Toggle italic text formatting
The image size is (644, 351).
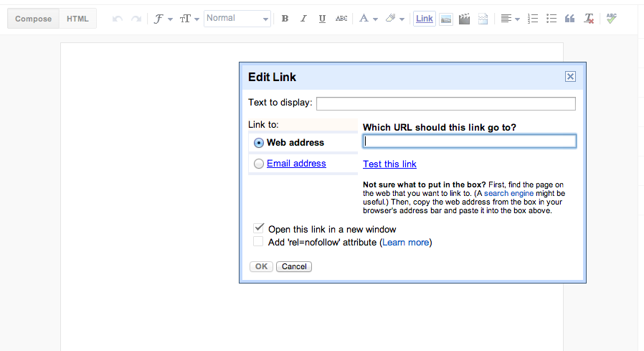pos(303,19)
